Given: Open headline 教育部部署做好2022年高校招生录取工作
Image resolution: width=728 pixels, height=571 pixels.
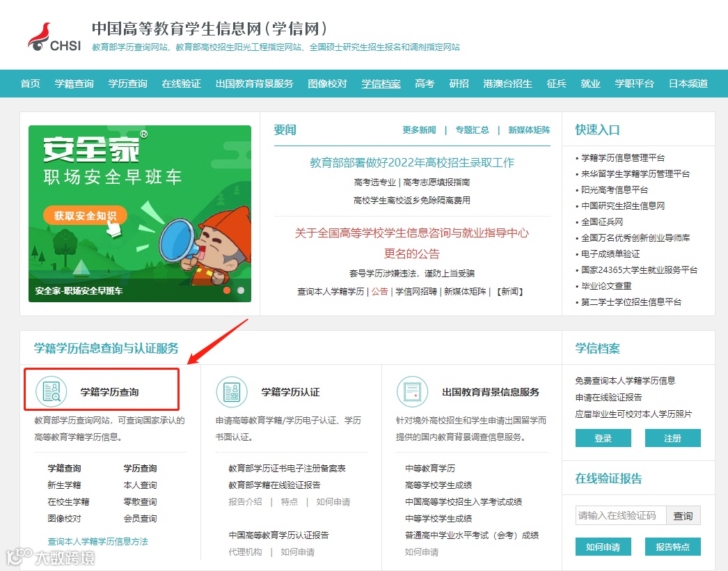Looking at the screenshot, I should pos(412,163).
